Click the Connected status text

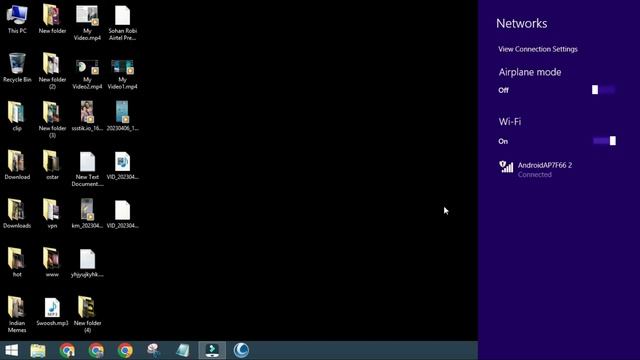(x=535, y=175)
